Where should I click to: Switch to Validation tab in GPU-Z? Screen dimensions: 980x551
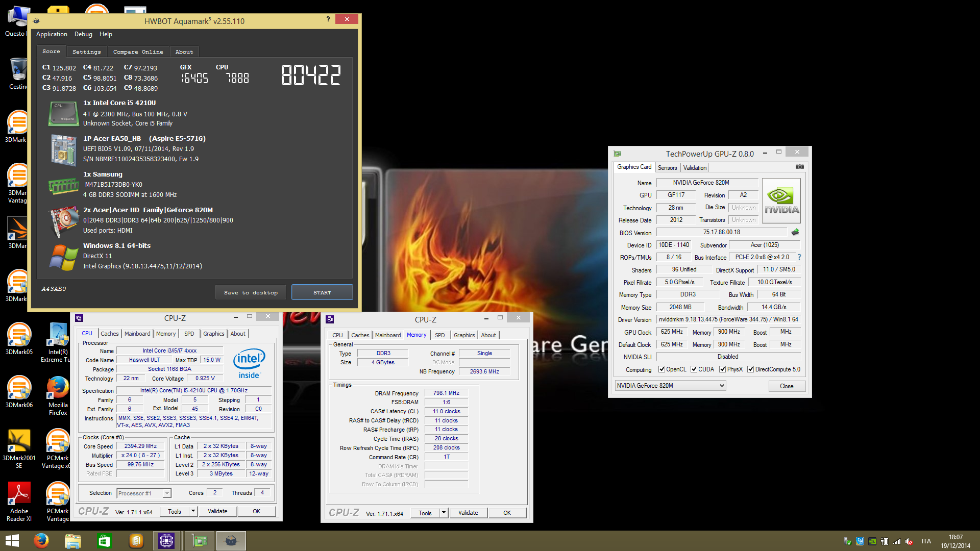point(695,168)
